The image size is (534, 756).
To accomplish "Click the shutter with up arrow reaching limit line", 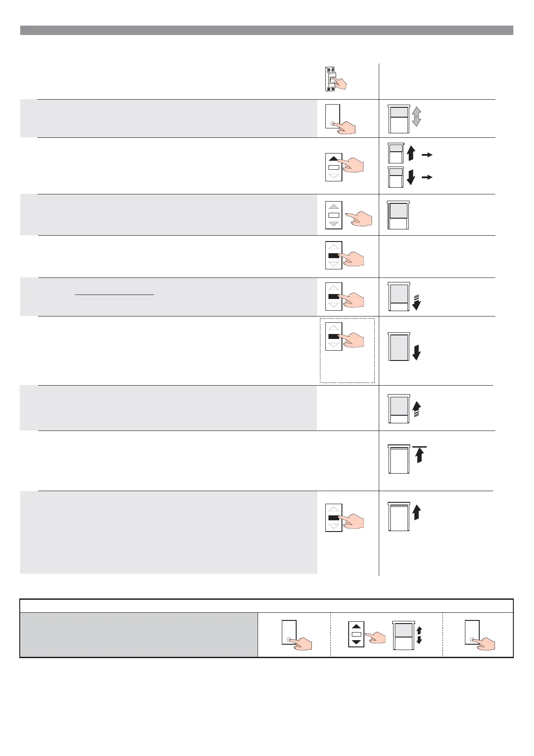I will [407, 459].
